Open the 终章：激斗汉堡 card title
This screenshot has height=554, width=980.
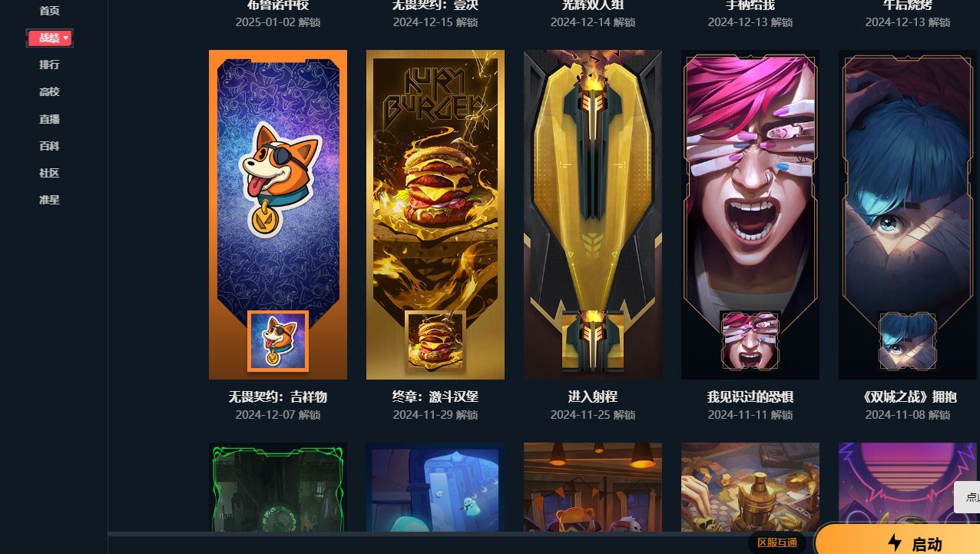[435, 396]
